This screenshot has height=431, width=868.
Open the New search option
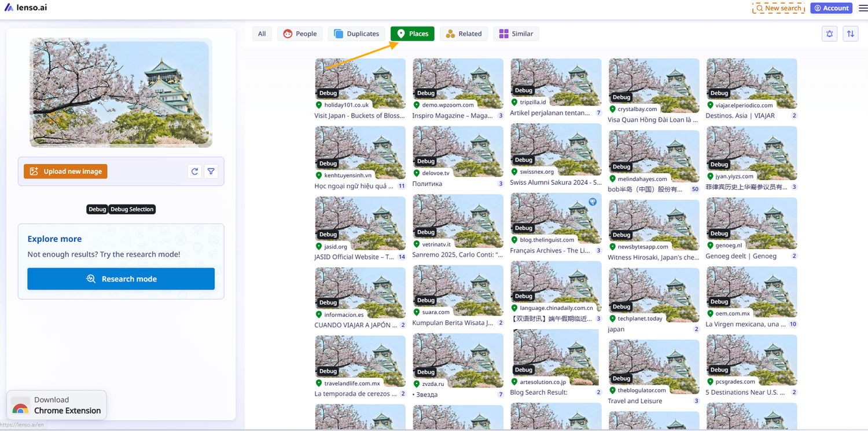pos(778,8)
